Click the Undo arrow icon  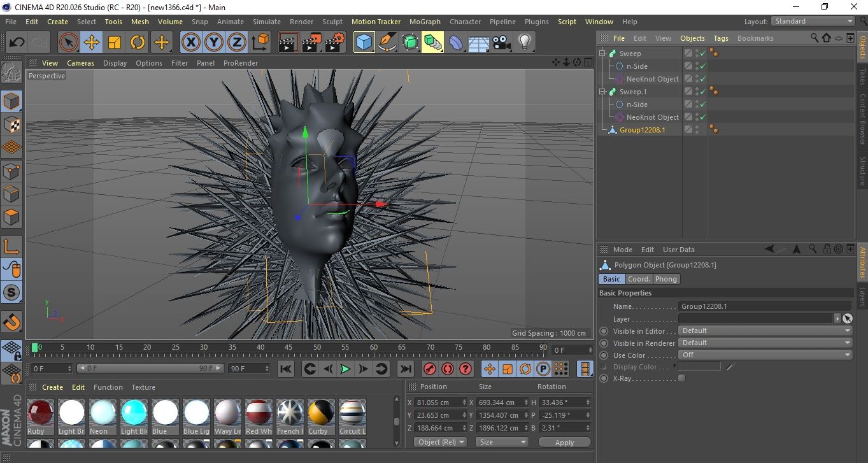tap(17, 43)
